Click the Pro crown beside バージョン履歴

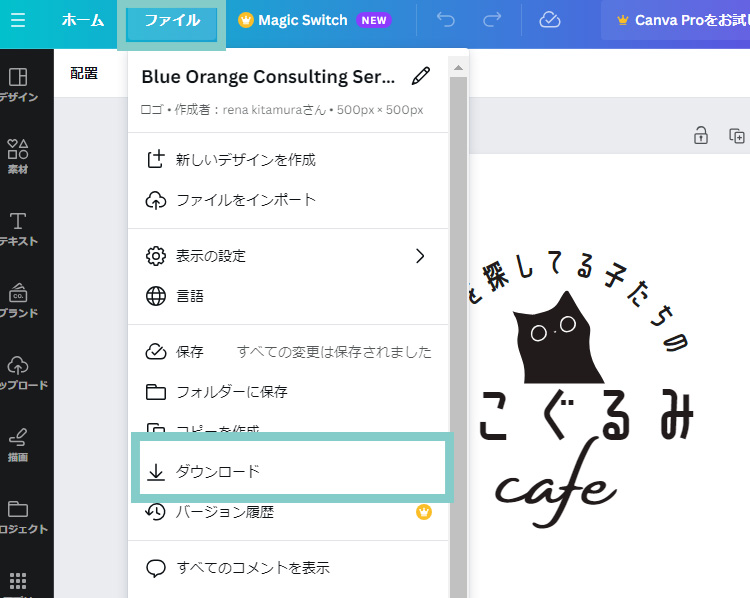(x=424, y=512)
